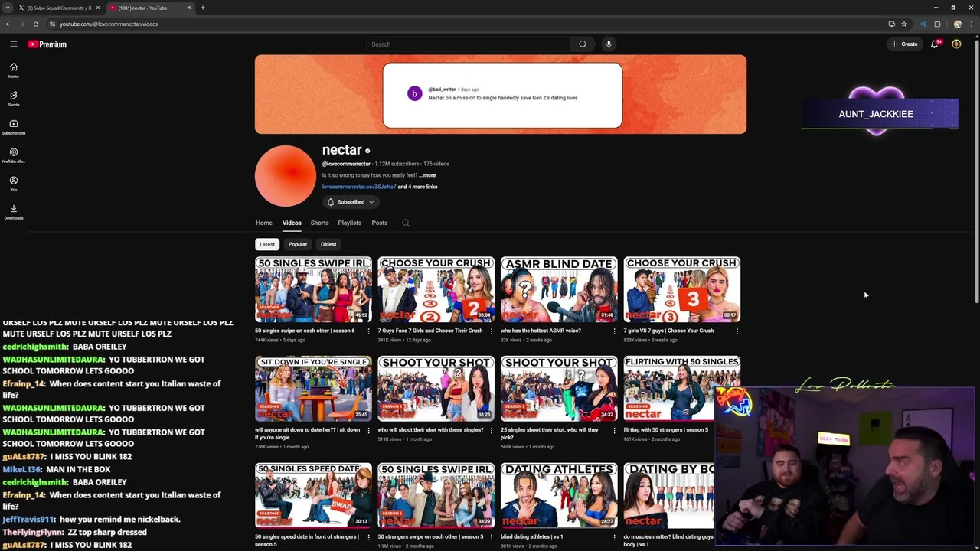
Task: Open Chrome's three-dot menu
Action: click(970, 24)
